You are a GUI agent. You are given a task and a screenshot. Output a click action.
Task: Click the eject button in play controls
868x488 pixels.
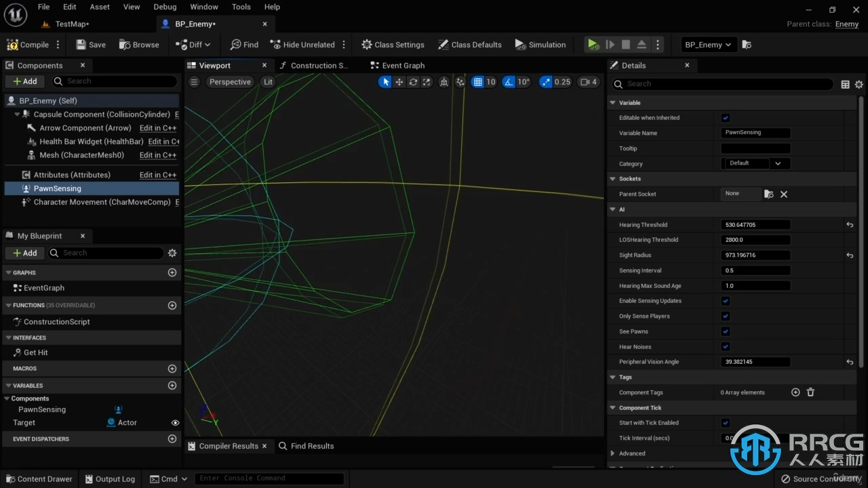tap(642, 45)
